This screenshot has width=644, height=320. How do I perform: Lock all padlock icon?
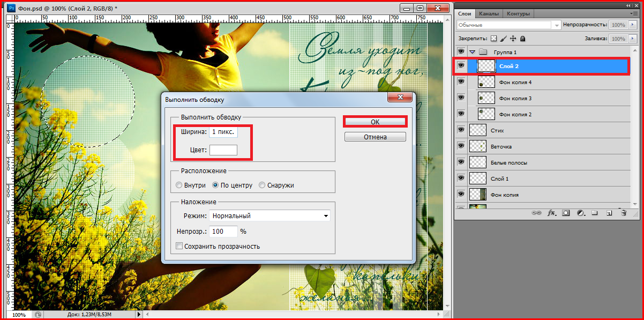click(522, 39)
